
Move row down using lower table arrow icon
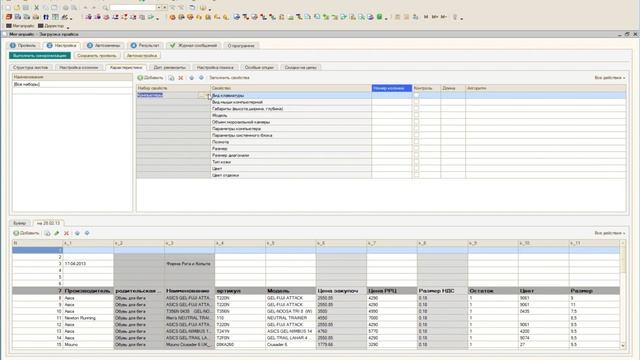click(x=87, y=233)
